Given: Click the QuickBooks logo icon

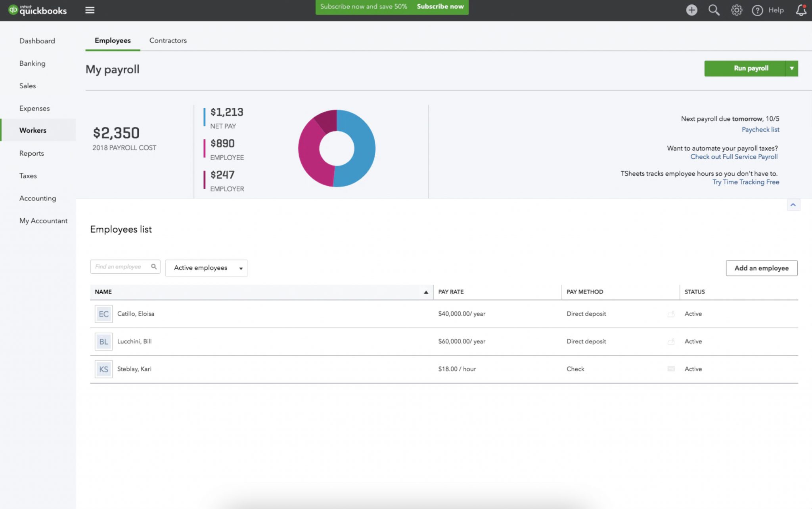Looking at the screenshot, I should (13, 10).
